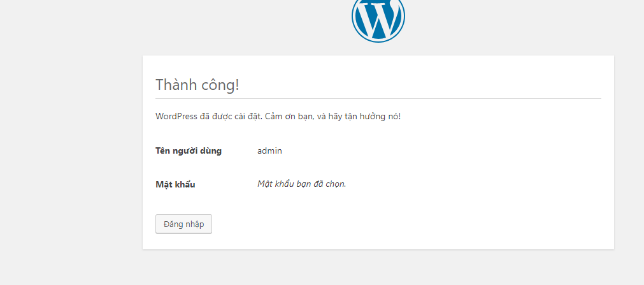Click empty white space right of Đăng nhập
The height and width of the screenshot is (285, 644).
click(382, 224)
